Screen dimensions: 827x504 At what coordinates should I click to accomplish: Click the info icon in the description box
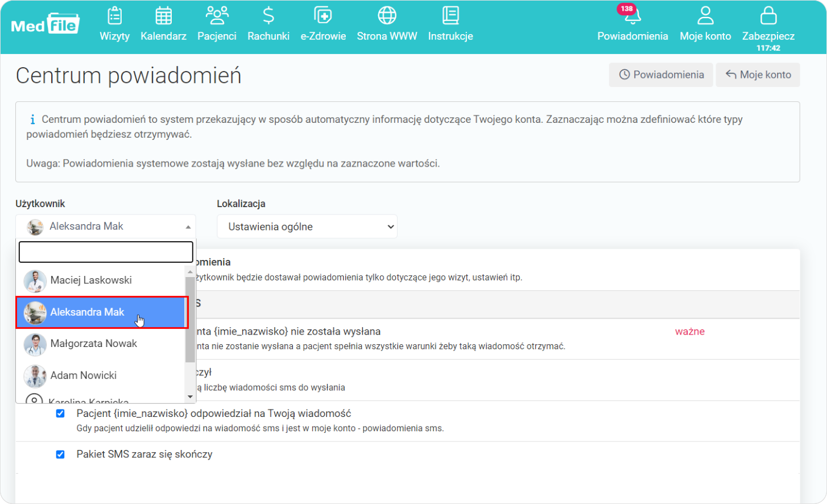coord(32,119)
